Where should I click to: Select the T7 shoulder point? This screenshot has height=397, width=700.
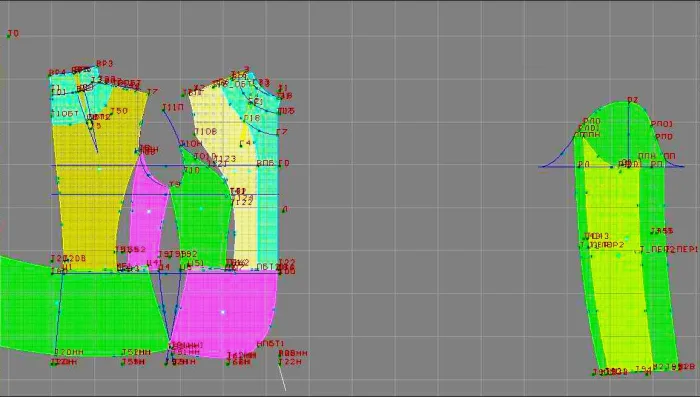tap(152, 92)
